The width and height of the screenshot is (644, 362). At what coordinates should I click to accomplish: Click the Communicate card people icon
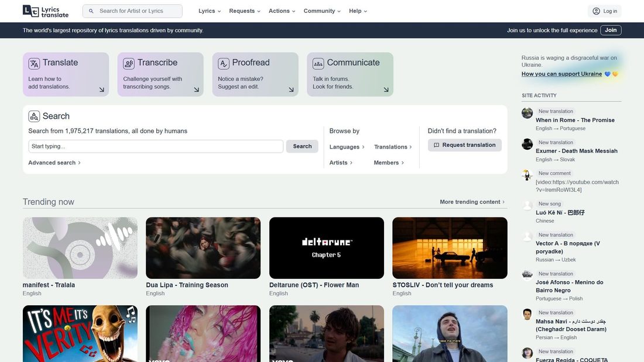pos(318,64)
